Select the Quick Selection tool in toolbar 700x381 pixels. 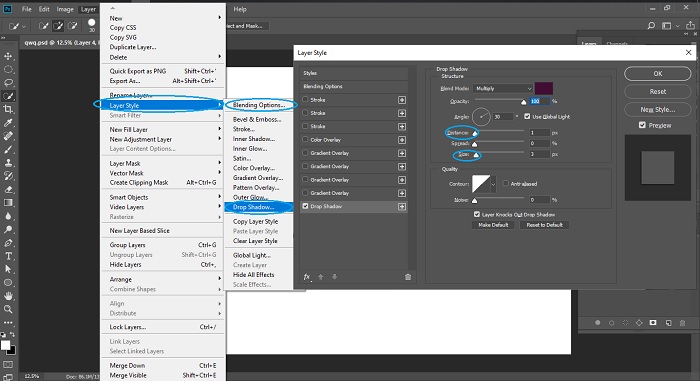(x=8, y=96)
